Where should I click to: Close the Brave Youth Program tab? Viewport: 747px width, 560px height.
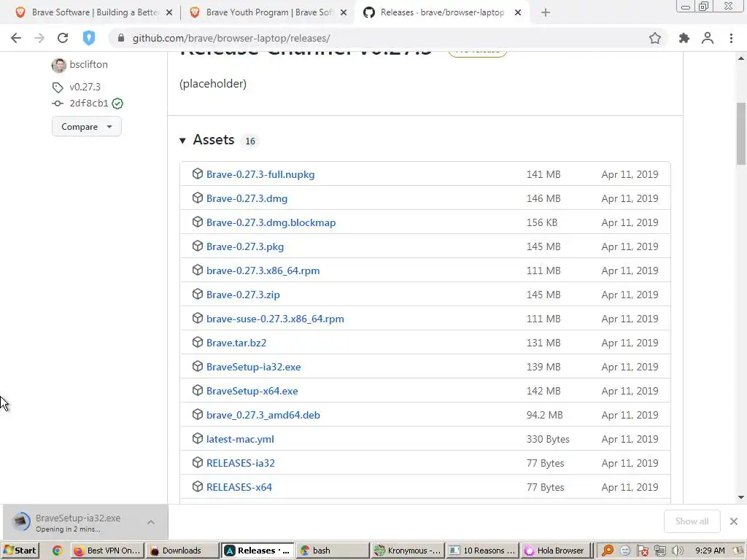(344, 13)
